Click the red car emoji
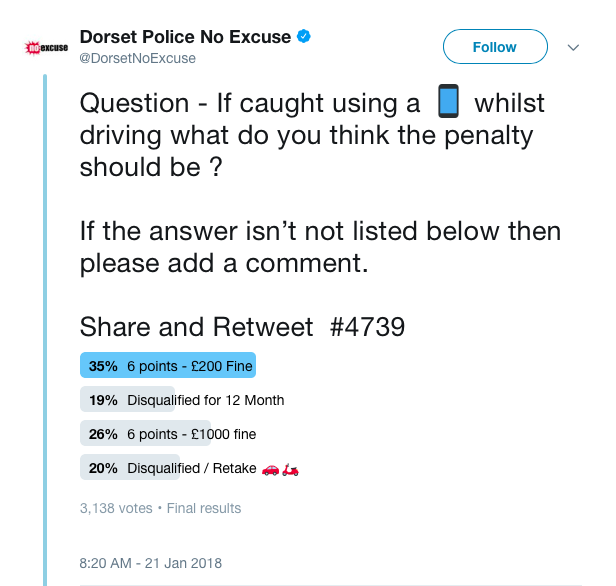Viewport: 616px width, 586px height. [270, 469]
